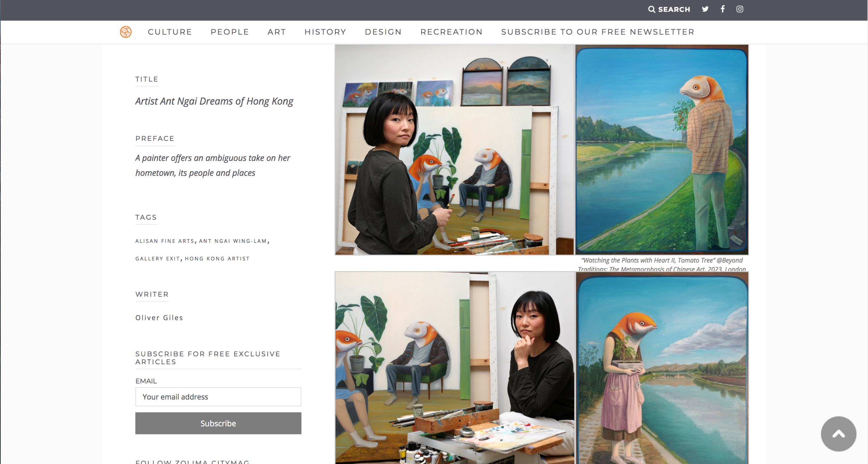Select the Design menu item

[x=383, y=32]
